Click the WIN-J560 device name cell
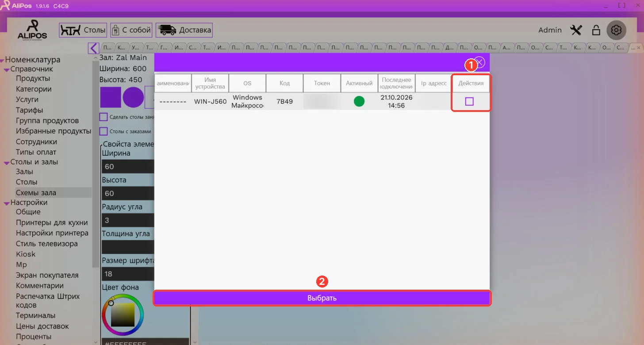Image resolution: width=644 pixels, height=345 pixels. 210,101
